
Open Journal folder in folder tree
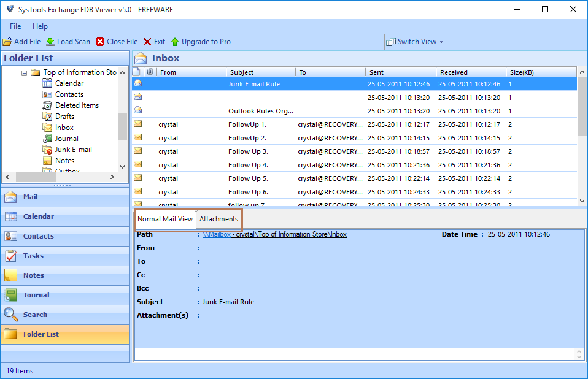click(x=66, y=139)
